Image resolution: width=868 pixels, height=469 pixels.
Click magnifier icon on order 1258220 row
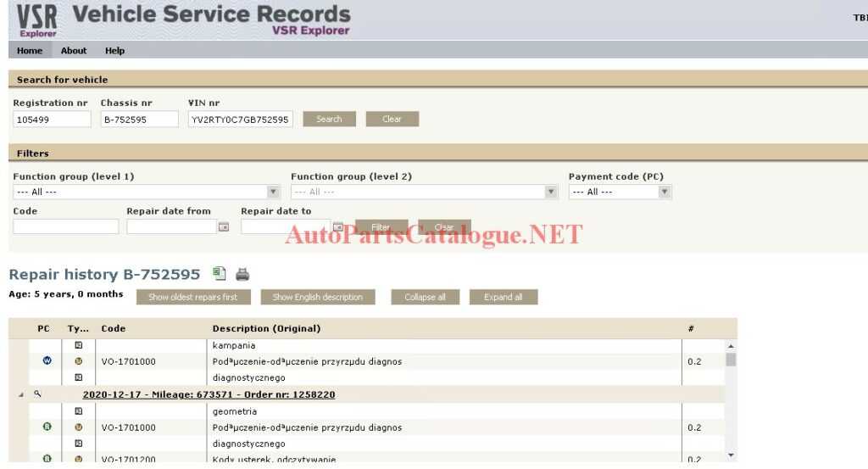(x=37, y=394)
